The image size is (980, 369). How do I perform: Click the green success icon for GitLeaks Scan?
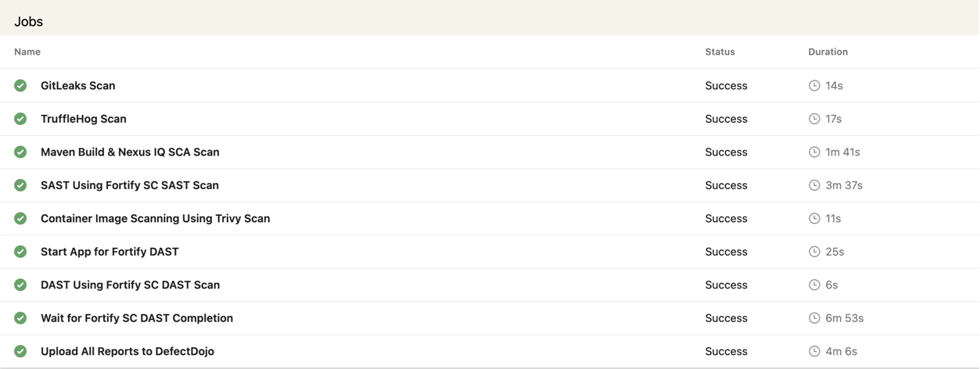coord(20,85)
